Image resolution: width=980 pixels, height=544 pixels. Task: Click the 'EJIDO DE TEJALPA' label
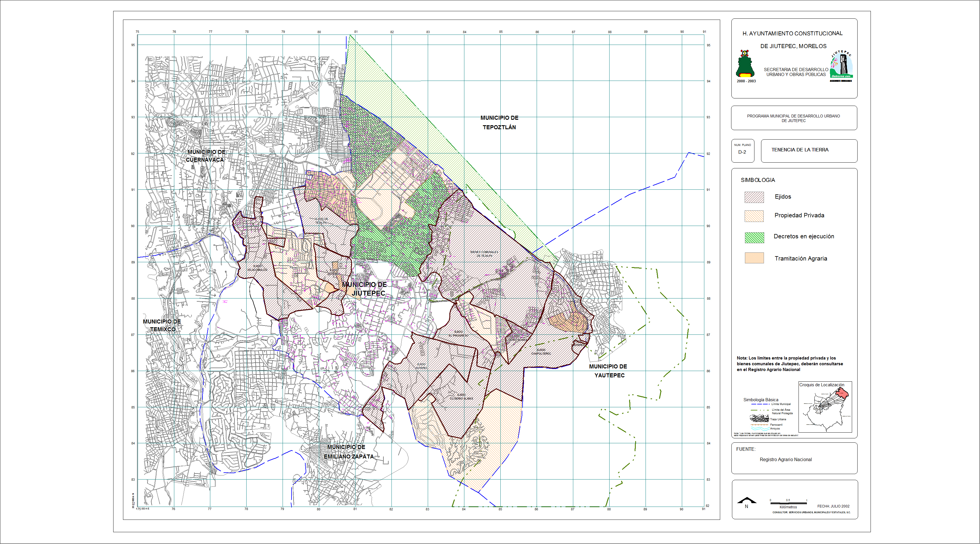point(321,221)
